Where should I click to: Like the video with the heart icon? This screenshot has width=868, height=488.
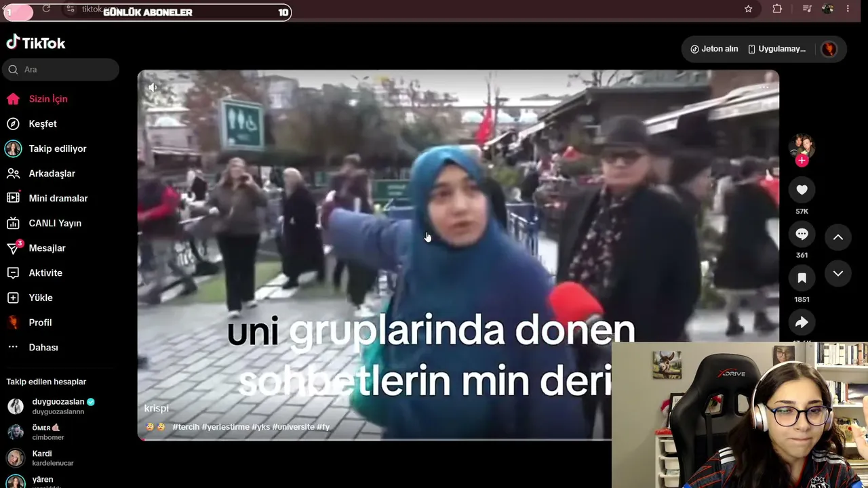pyautogui.click(x=802, y=190)
